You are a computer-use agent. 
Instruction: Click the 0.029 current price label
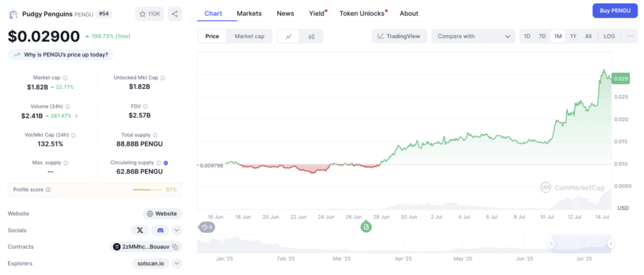(621, 78)
